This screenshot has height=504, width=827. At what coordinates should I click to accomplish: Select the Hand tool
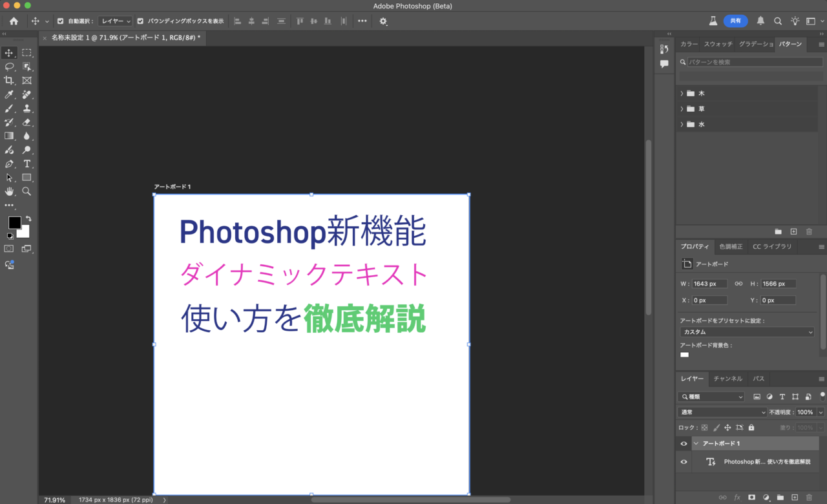[x=9, y=192]
